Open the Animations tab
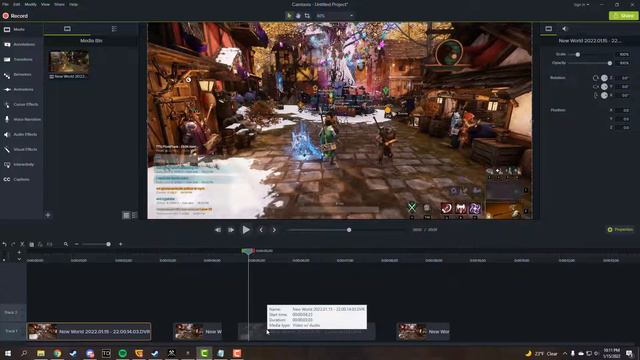Viewport: 640px width, 360px height. pyautogui.click(x=22, y=89)
